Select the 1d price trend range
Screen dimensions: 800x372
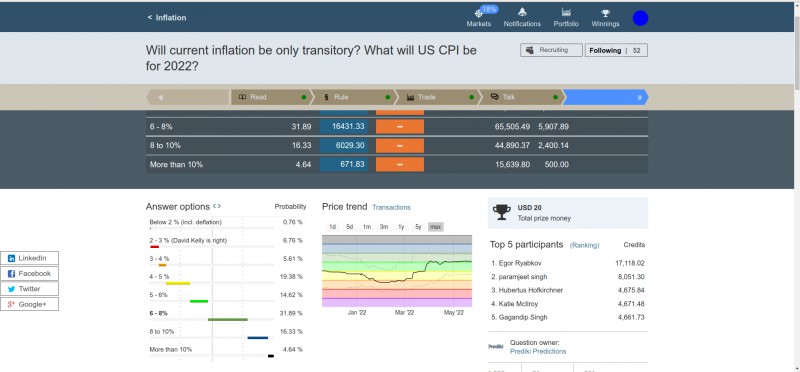pos(333,227)
